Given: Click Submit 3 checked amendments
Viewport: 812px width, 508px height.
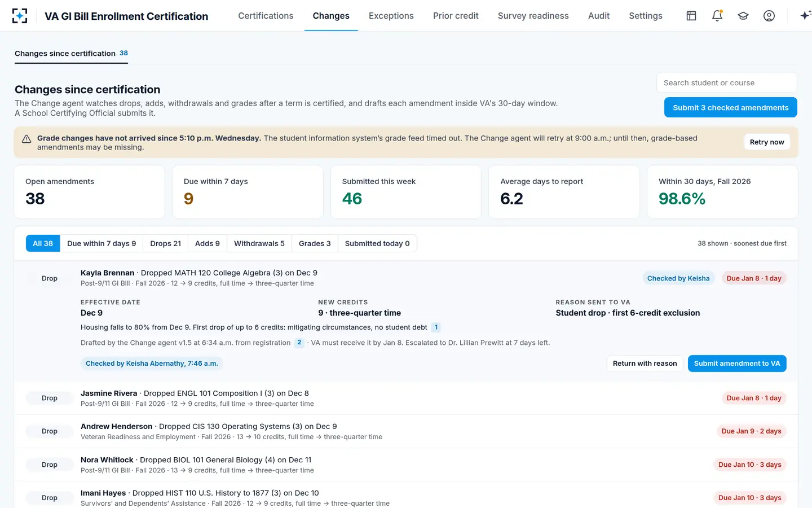Looking at the screenshot, I should click(x=730, y=107).
